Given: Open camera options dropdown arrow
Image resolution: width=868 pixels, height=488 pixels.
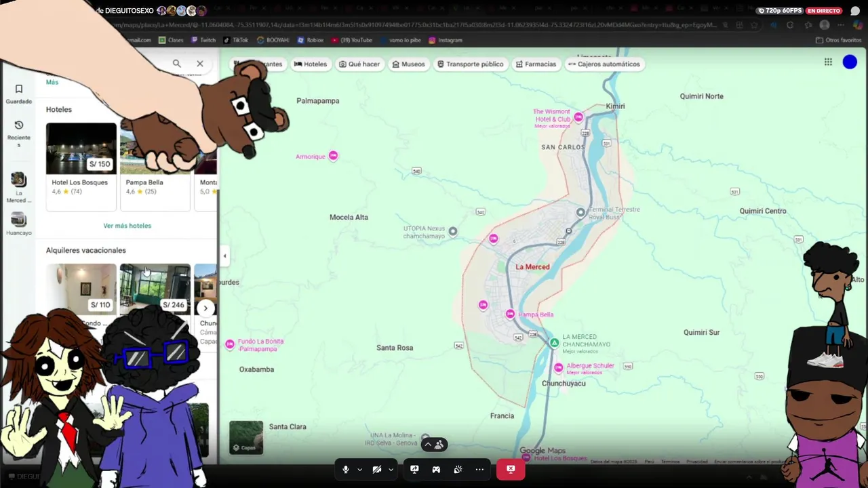Looking at the screenshot, I should click(x=391, y=469).
